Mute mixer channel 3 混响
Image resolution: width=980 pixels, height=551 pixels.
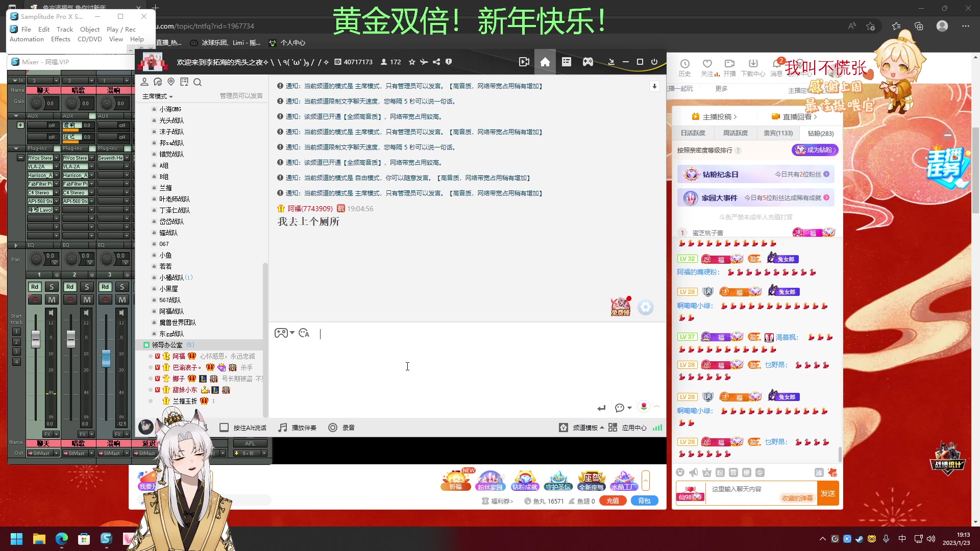pos(122,299)
